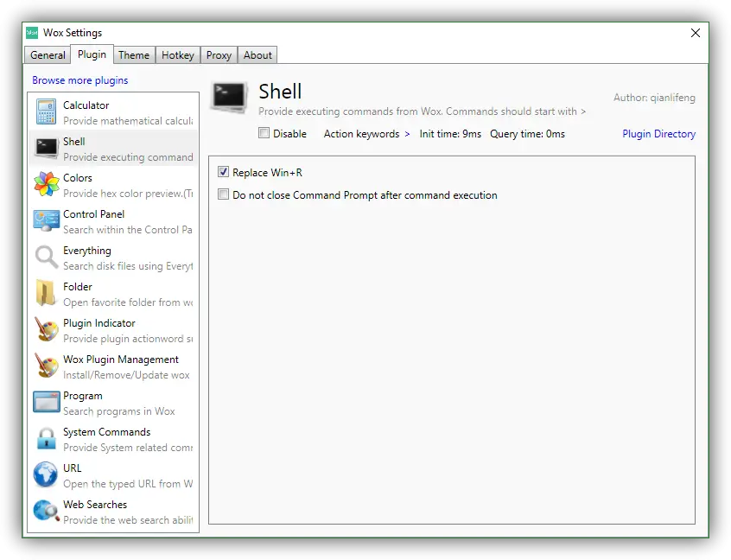The image size is (731, 560).
Task: Select the Everything plugin title
Action: coord(87,251)
